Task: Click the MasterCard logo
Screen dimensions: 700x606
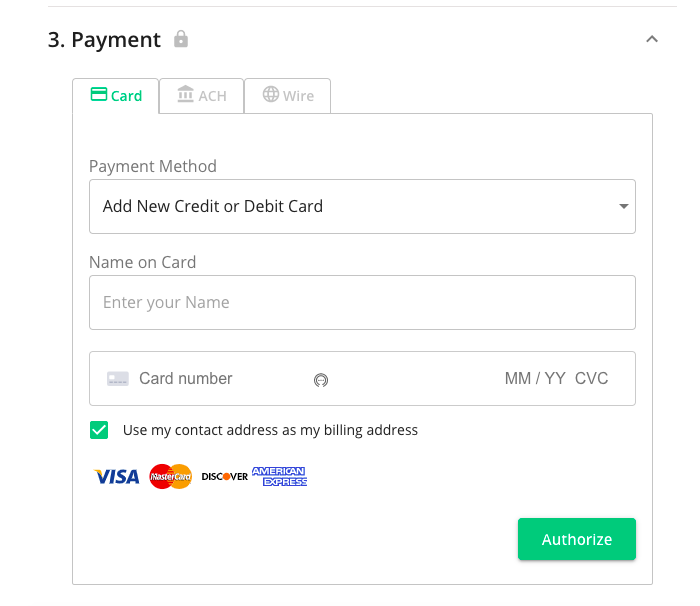Action: (x=171, y=476)
